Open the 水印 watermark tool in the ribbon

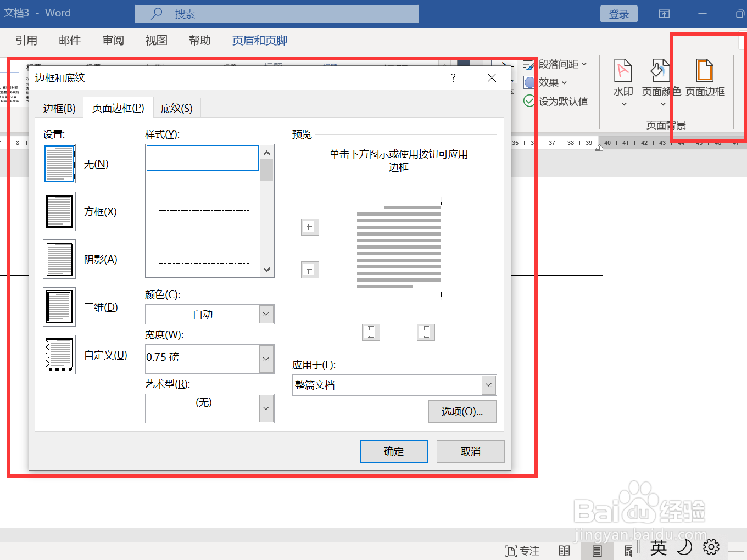click(623, 82)
